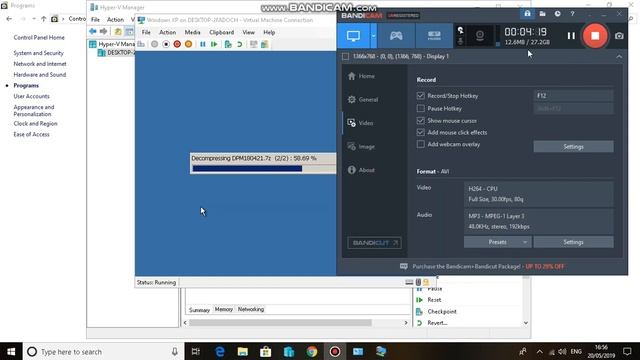Toggle Show mouse cursor checkbox
Image resolution: width=640 pixels, height=360 pixels.
point(420,120)
